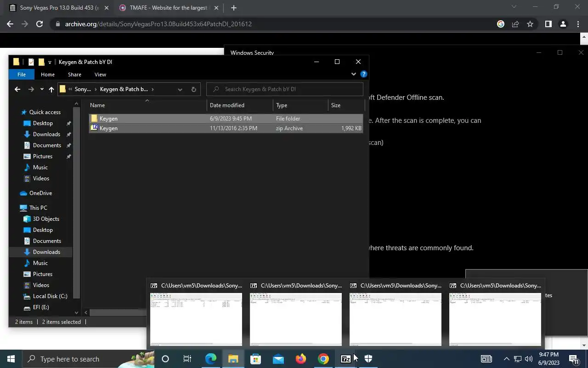Image resolution: width=588 pixels, height=368 pixels.
Task: Open Chrome's three-dot menu
Action: (578, 24)
